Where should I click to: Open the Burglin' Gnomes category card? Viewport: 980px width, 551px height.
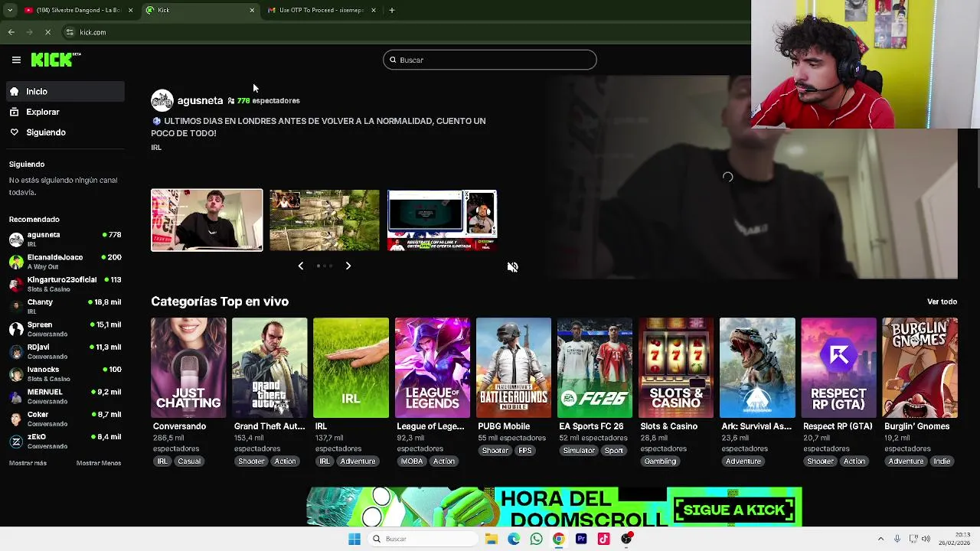[920, 367]
